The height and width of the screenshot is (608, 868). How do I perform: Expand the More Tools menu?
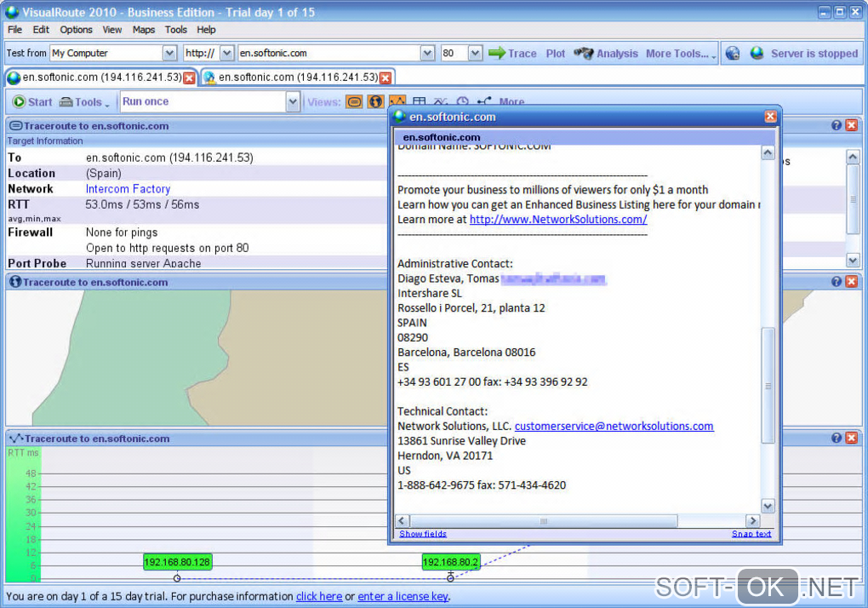pyautogui.click(x=680, y=53)
